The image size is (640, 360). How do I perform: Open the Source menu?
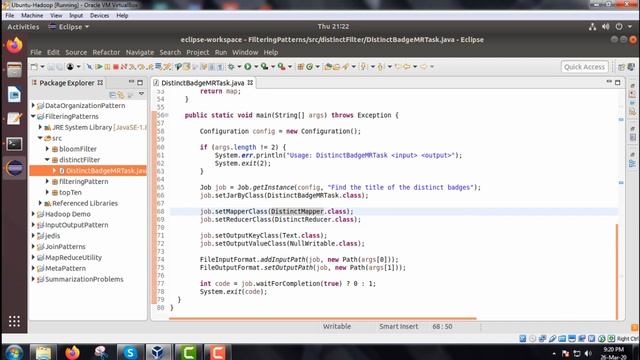point(76,52)
